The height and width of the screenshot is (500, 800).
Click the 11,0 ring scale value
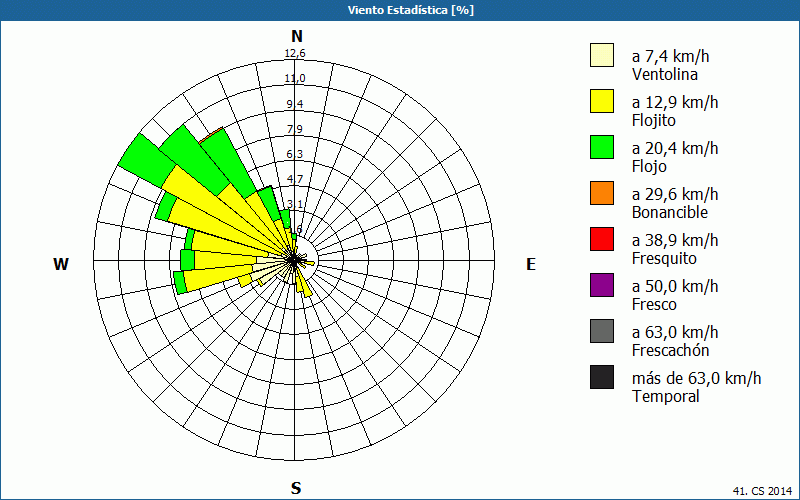[x=295, y=78]
